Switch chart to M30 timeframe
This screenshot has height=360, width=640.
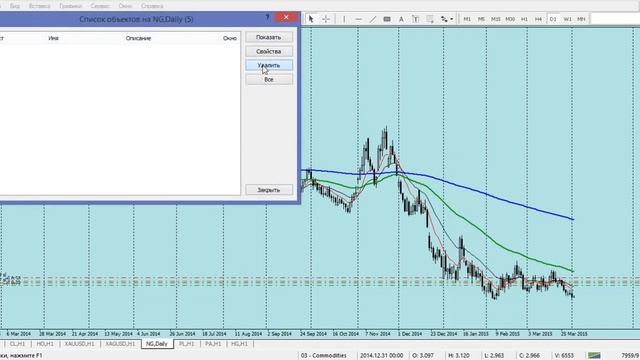click(510, 19)
